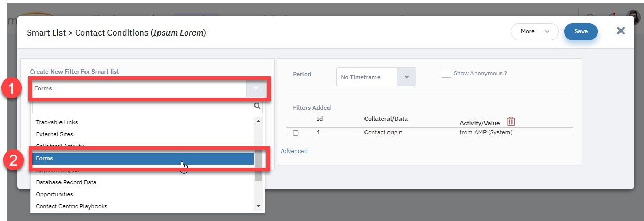Choose Trackable Links in the list
644x221 pixels.
coord(143,122)
